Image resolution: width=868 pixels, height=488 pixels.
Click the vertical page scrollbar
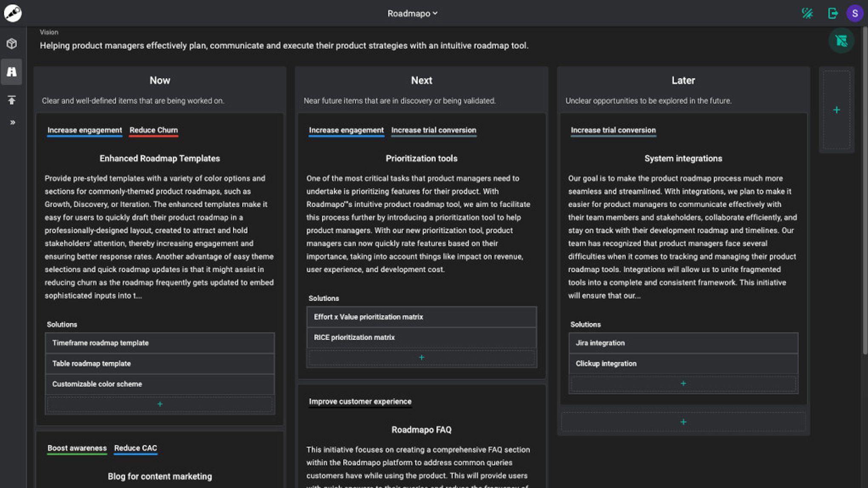coord(865,191)
